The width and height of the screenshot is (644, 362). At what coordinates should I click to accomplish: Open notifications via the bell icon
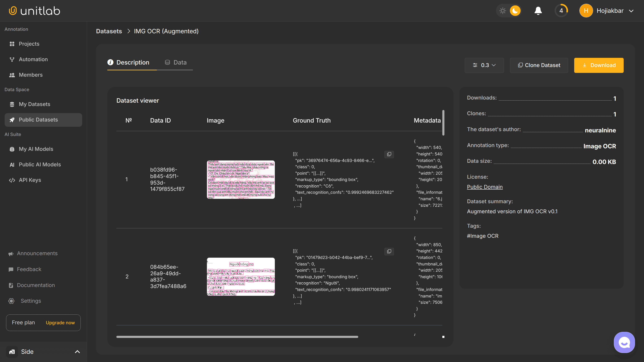(538, 10)
